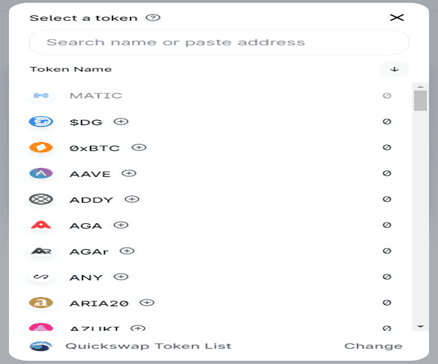Screen dimensions: 438x364
Task: Add 0xBTC token with plus icon
Action: coord(139,147)
